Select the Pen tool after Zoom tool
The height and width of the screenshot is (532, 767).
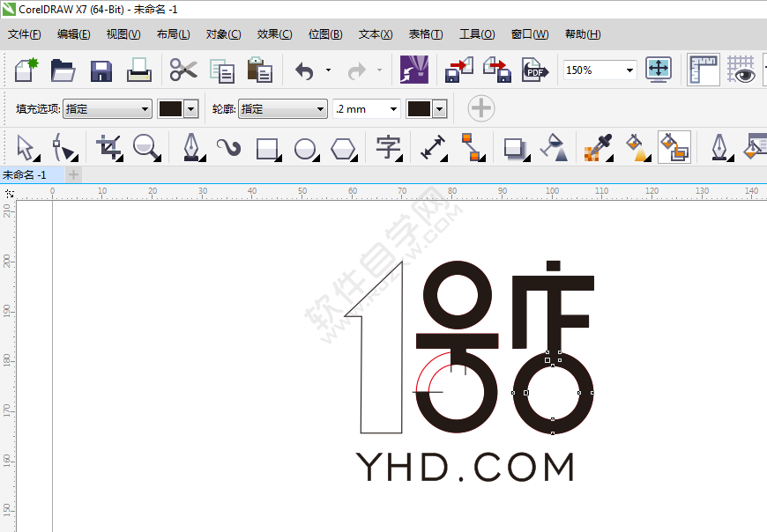(192, 148)
